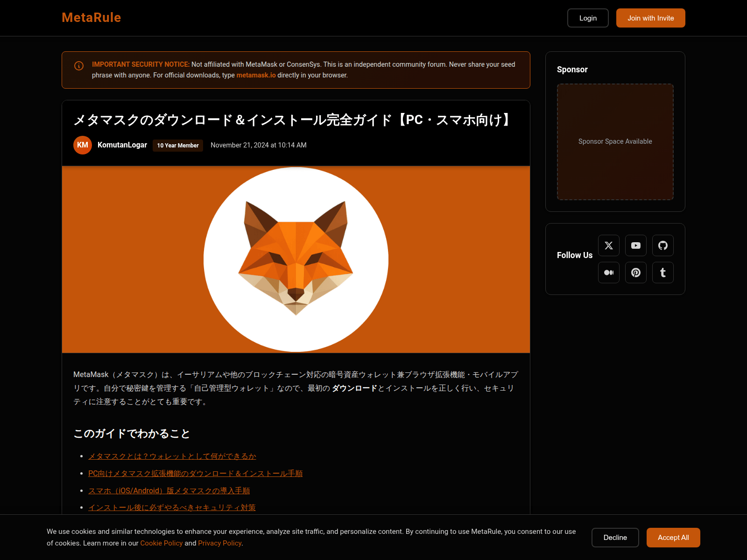Open the Privacy Policy link
Screen dimensions: 747x560
[220, 543]
